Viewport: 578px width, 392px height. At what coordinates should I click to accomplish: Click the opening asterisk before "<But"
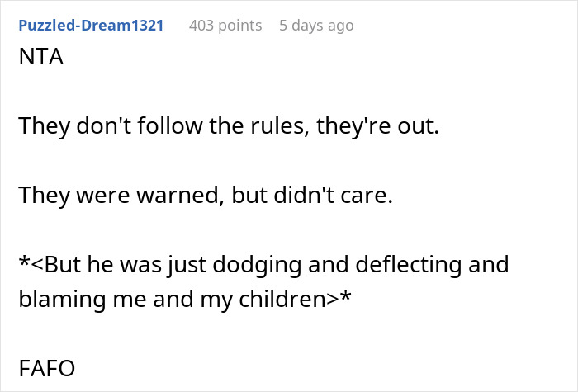[23, 266]
